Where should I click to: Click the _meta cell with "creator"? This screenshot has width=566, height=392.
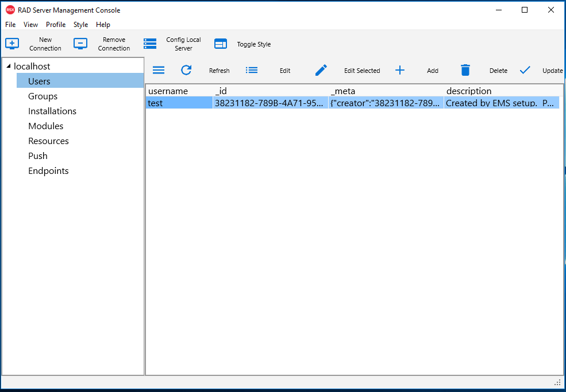point(386,103)
